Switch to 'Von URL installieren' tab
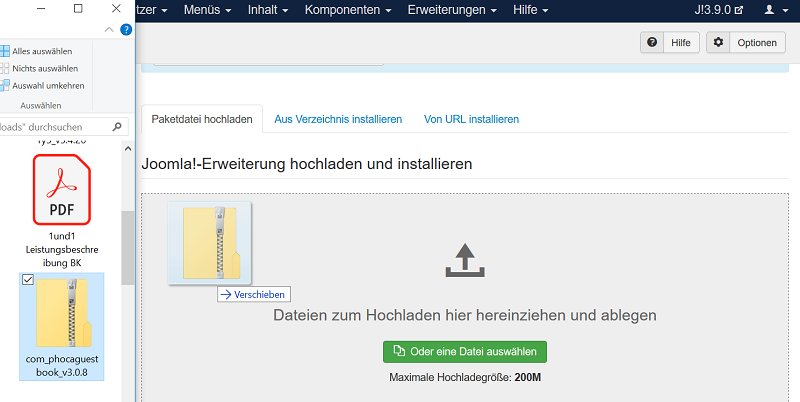The image size is (800, 402). (x=471, y=119)
